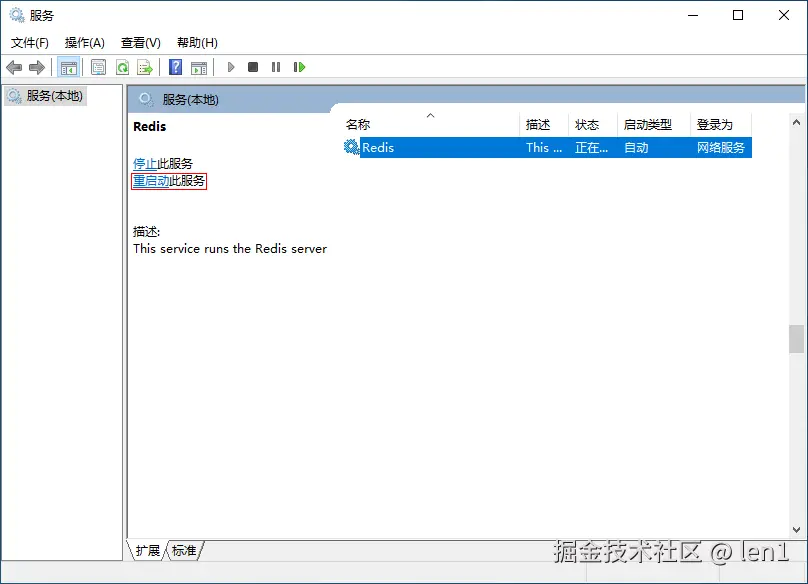Screen dimensions: 808x584
Task: Open the 查看(V) menu
Action: 141,43
